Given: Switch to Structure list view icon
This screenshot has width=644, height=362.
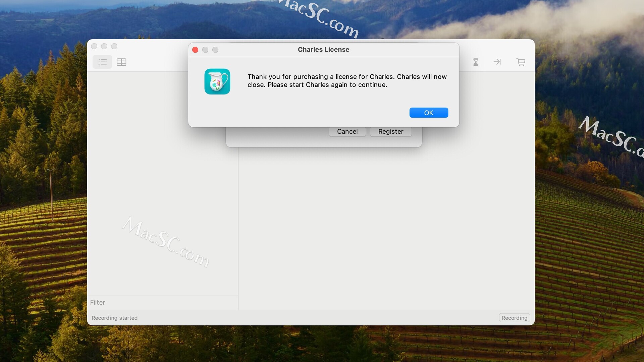Looking at the screenshot, I should pyautogui.click(x=102, y=62).
